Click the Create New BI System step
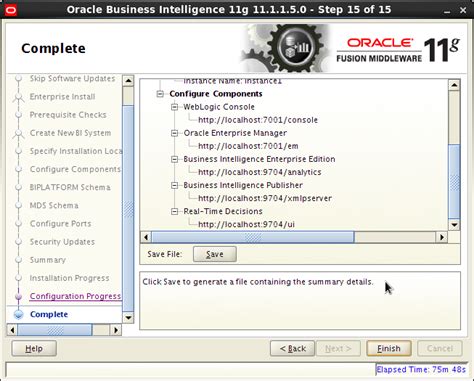This screenshot has width=474, height=381. pyautogui.click(x=70, y=133)
